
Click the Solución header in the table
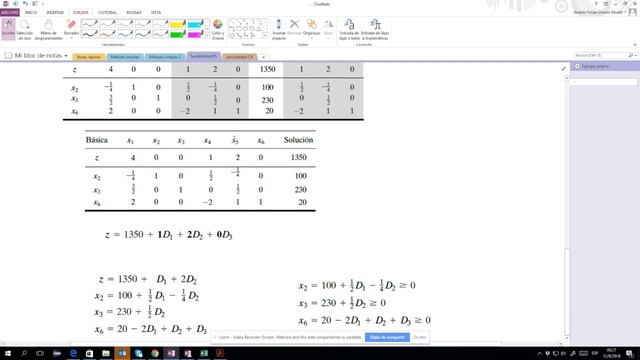[x=298, y=140]
